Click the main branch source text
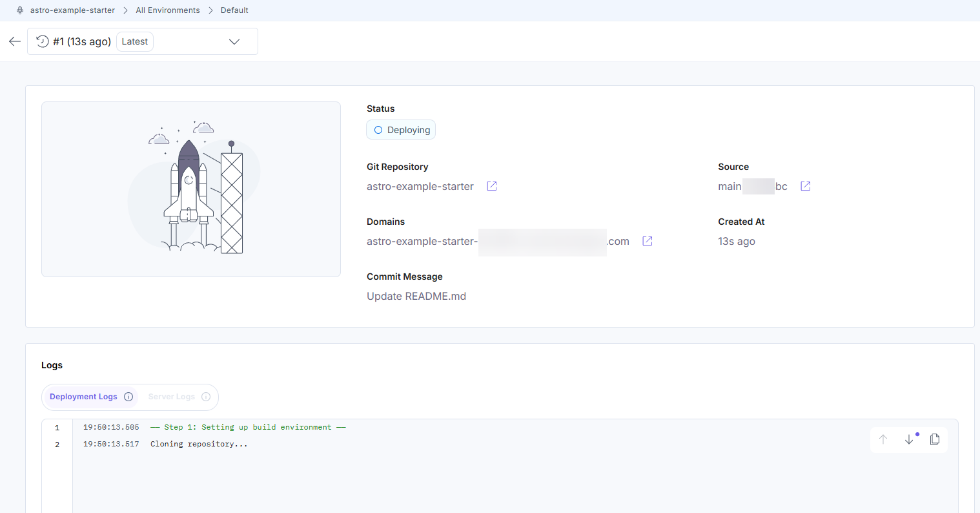 coord(730,187)
